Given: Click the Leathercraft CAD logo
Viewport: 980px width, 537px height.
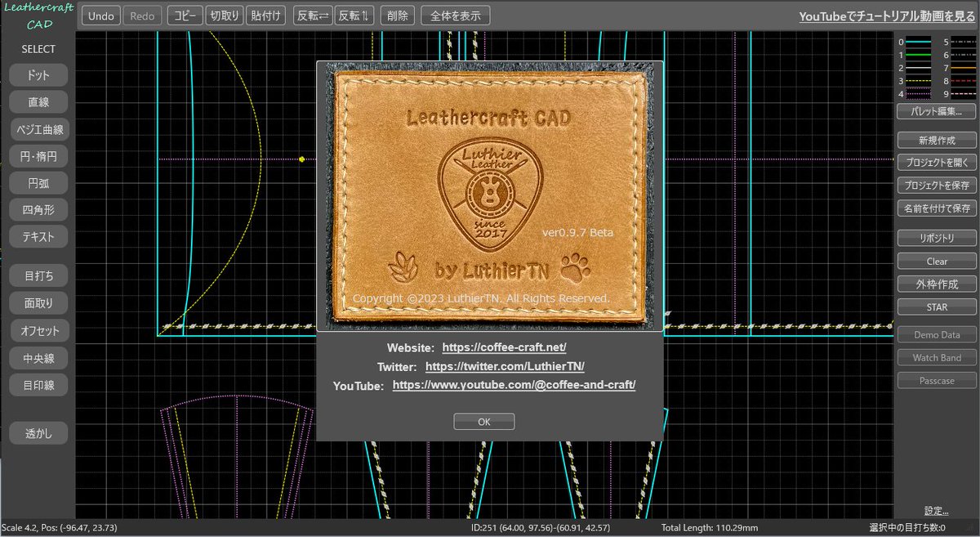Looking at the screenshot, I should [x=38, y=16].
